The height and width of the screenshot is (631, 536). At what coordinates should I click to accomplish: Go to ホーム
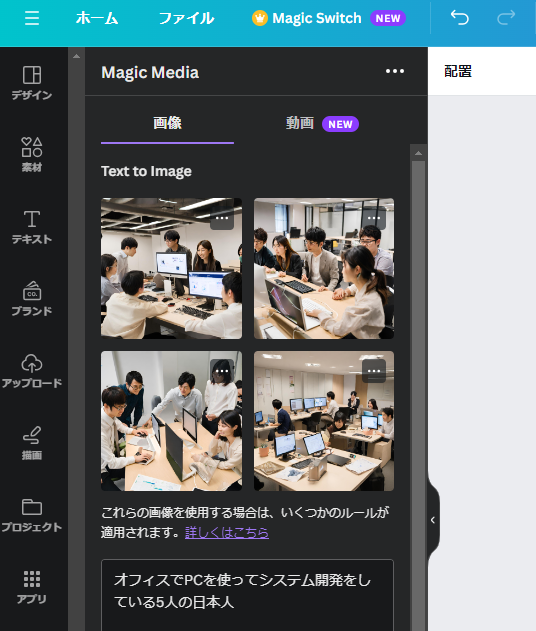click(x=97, y=18)
